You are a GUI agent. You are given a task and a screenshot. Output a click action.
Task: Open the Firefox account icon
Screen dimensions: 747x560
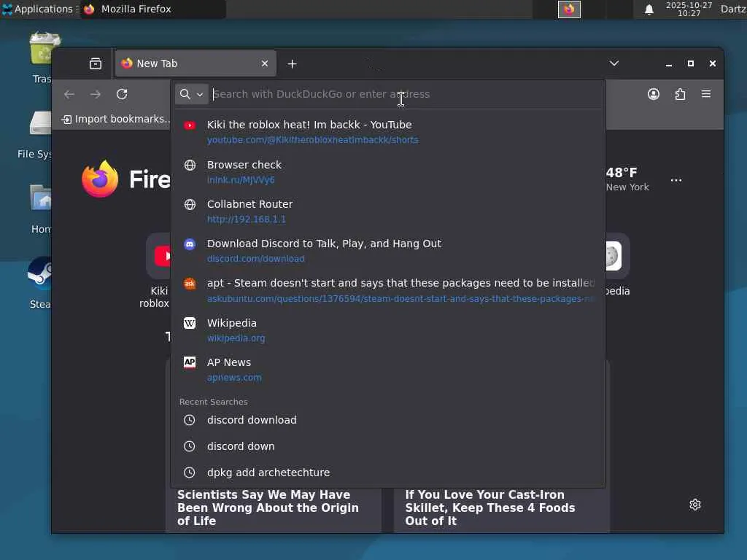654,94
